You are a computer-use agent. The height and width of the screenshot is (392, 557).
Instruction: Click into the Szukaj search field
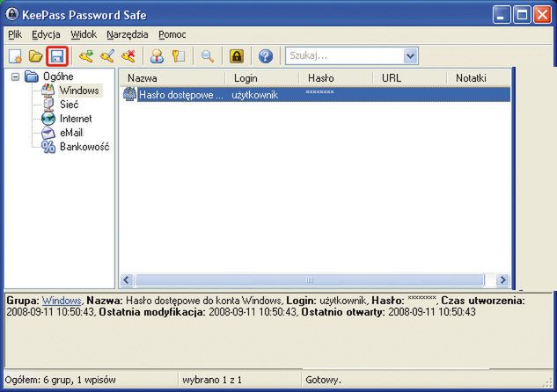tap(345, 56)
